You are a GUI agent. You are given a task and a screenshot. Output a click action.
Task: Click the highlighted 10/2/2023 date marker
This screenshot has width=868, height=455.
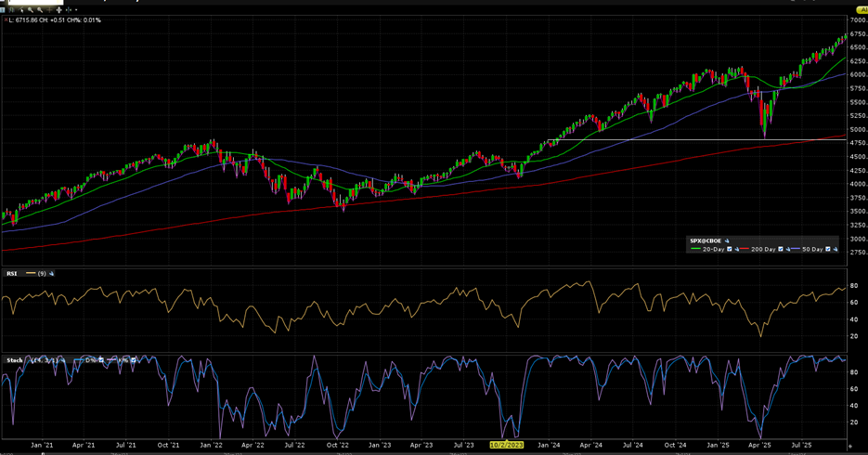point(507,445)
